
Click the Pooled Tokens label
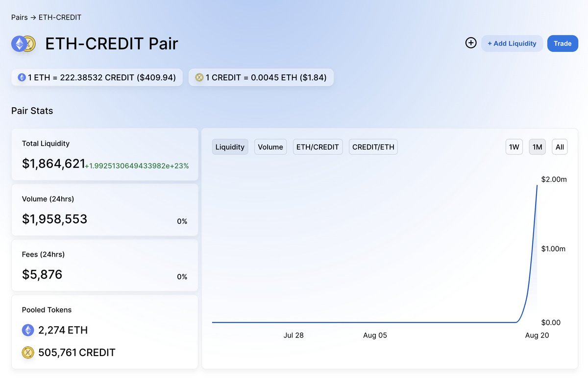coord(47,310)
